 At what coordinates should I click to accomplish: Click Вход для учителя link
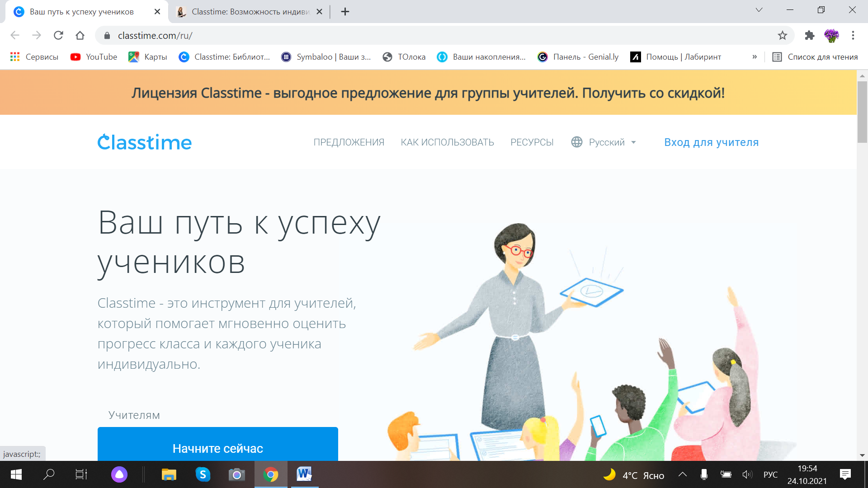point(712,142)
